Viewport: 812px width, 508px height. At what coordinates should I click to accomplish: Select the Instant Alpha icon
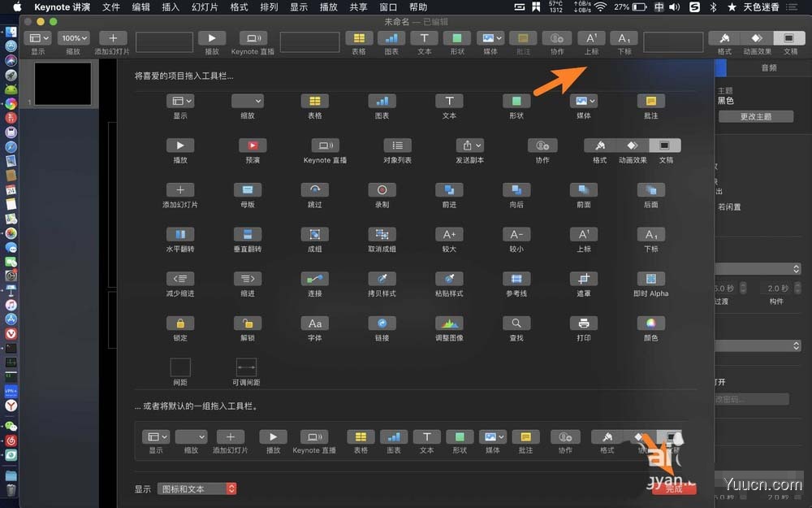point(651,279)
